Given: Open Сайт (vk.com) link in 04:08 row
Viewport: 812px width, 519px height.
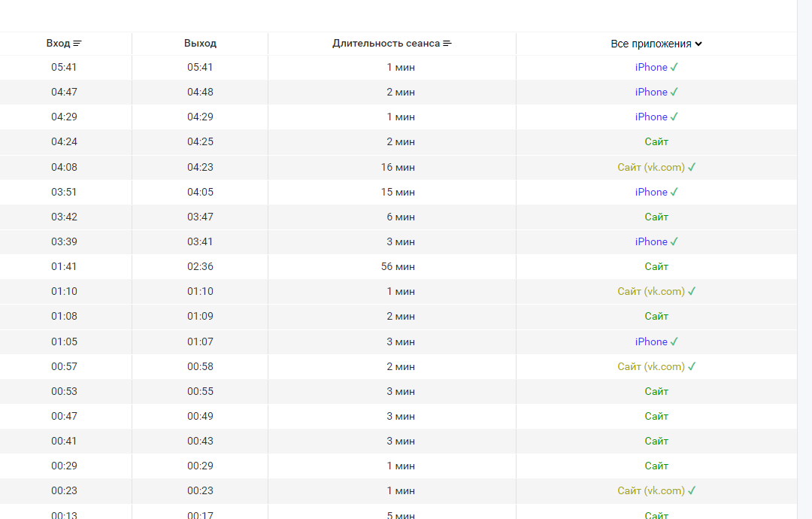Looking at the screenshot, I should click(x=651, y=167).
